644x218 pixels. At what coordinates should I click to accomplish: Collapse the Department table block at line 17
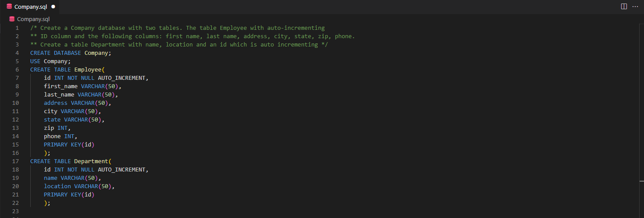point(25,161)
